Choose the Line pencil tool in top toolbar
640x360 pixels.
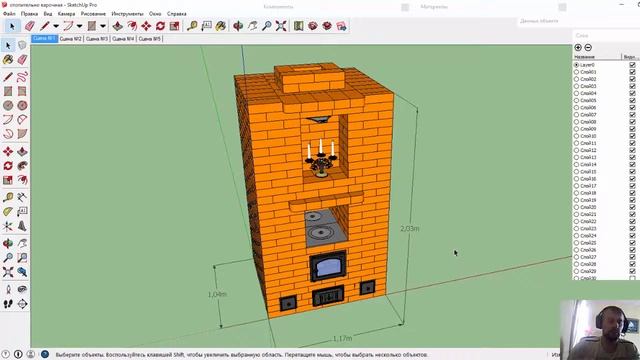44,26
